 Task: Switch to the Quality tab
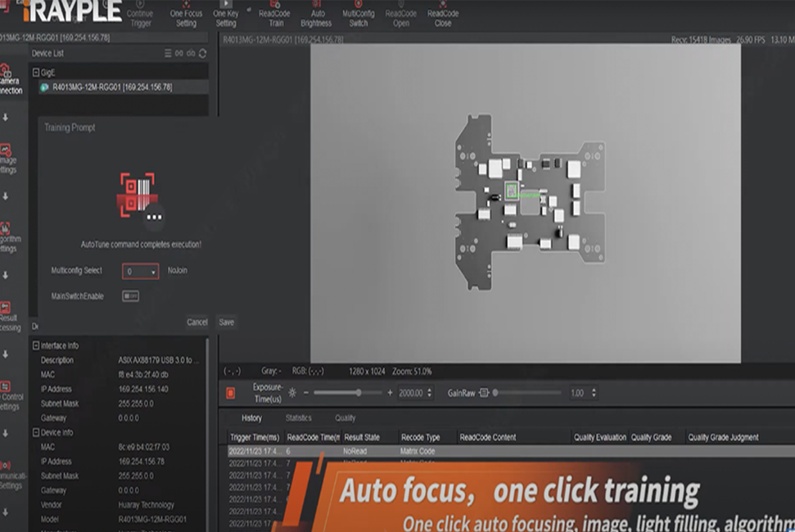click(x=346, y=418)
